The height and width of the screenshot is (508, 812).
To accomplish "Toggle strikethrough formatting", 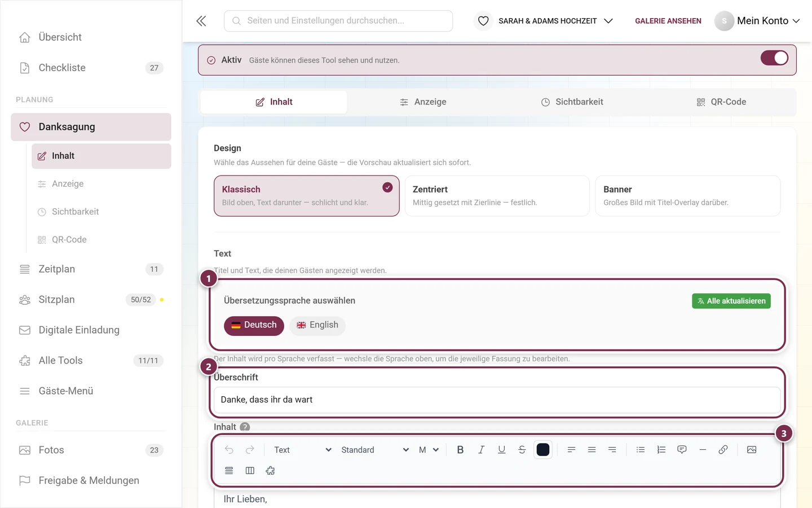I will point(522,450).
